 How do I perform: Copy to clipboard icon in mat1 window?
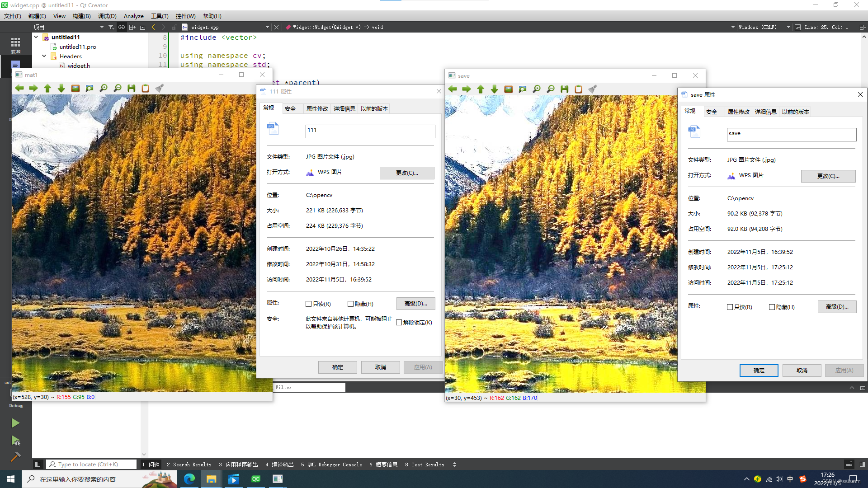pyautogui.click(x=146, y=88)
